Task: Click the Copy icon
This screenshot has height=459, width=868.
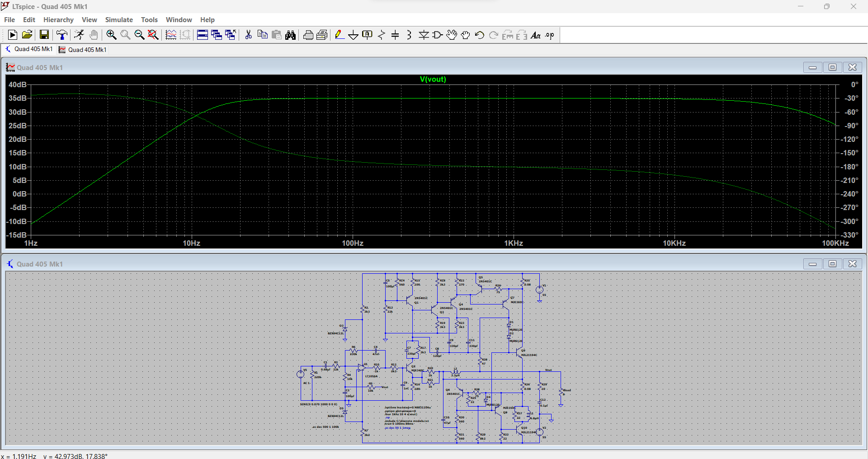Action: click(262, 35)
